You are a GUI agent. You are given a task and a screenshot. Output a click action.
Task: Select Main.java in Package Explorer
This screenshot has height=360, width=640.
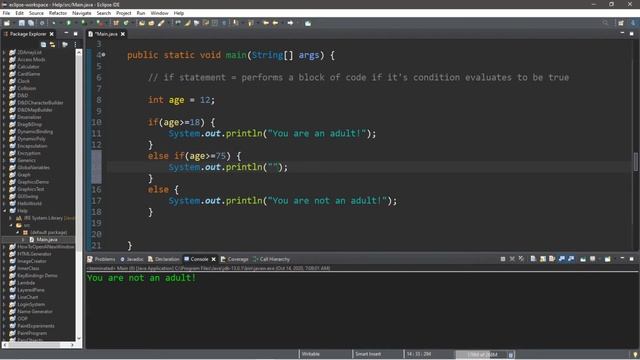point(47,240)
